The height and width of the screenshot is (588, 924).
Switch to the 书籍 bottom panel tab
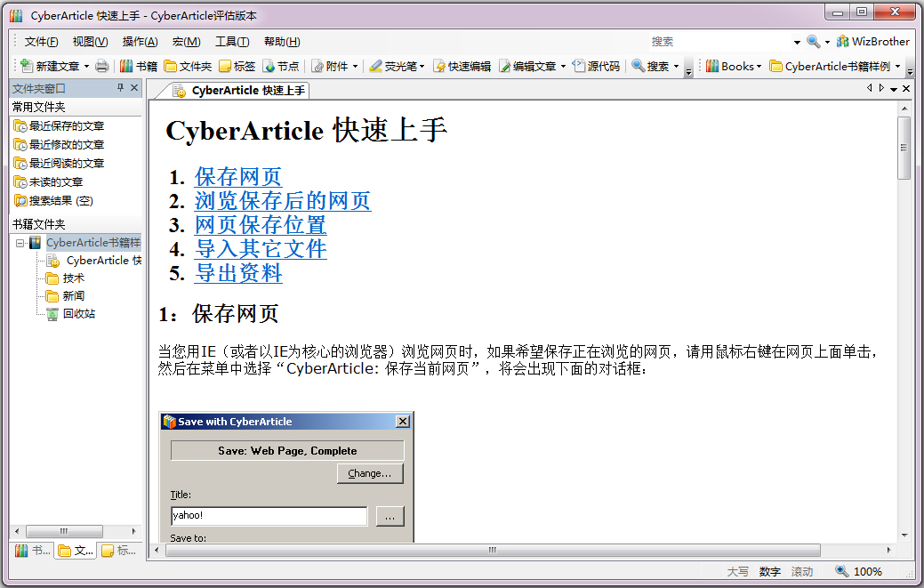33,551
